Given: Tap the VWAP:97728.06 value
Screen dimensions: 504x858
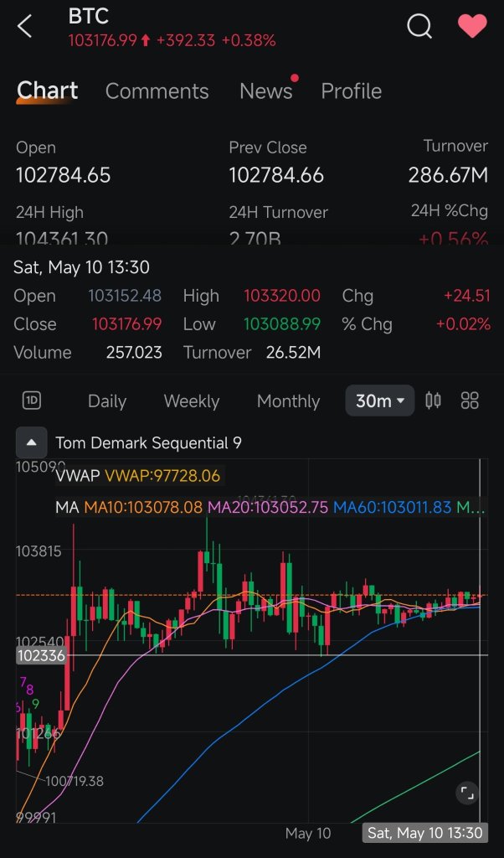Looking at the screenshot, I should coord(162,476).
